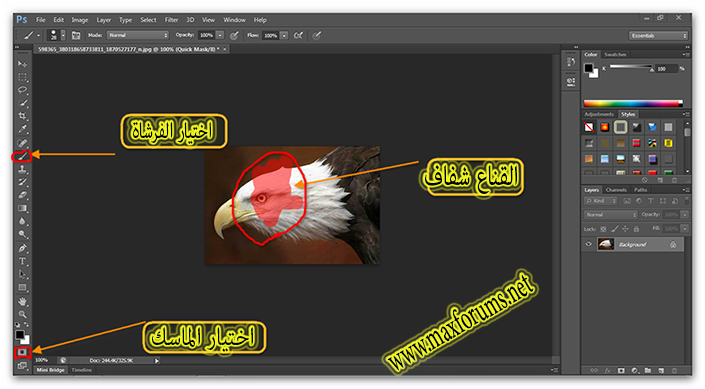The width and height of the screenshot is (705, 389).
Task: Open the Essentials workspace dropdown
Action: [658, 36]
